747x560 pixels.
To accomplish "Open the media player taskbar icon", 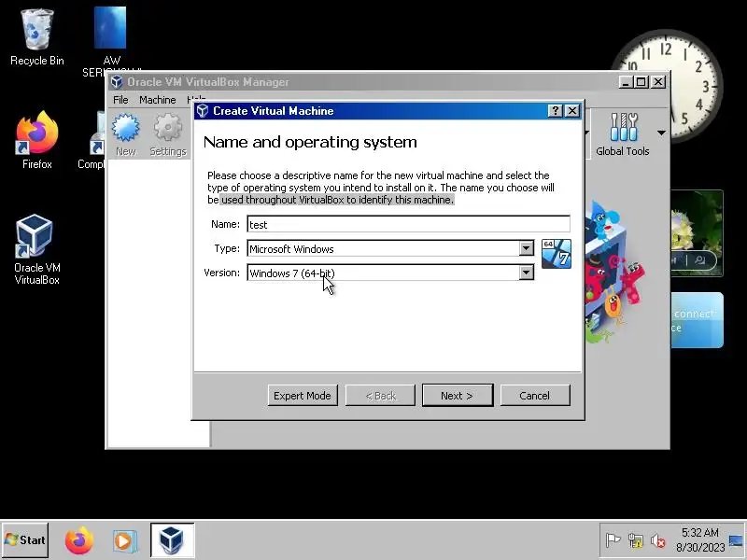I will point(125,541).
